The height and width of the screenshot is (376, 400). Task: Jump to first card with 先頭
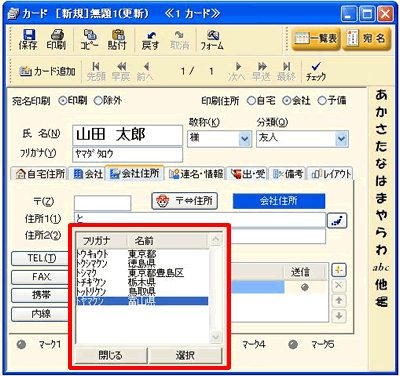pos(96,71)
